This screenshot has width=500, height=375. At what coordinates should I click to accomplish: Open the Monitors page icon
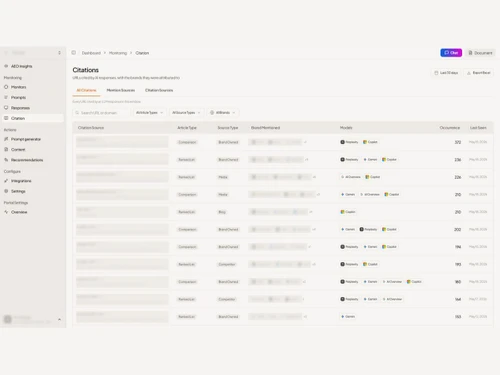tap(6, 87)
